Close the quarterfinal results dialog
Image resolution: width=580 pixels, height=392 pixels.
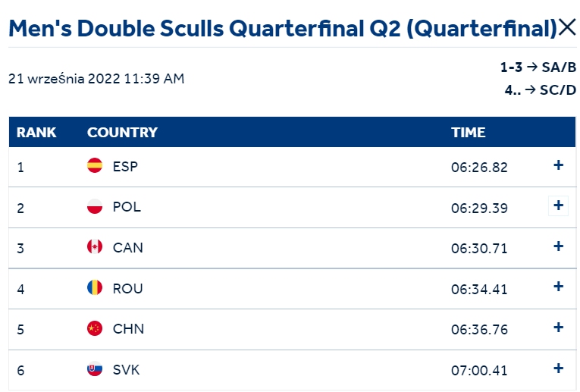pyautogui.click(x=567, y=27)
